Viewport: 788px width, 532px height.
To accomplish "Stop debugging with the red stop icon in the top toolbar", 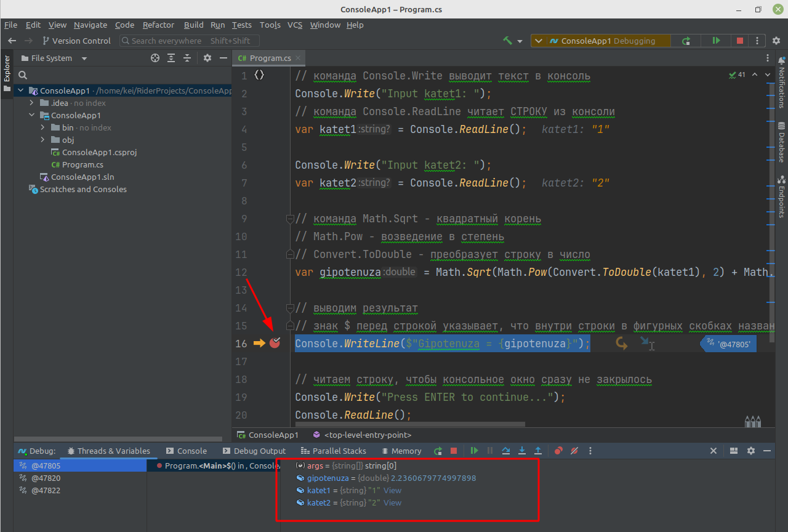I will (x=740, y=41).
